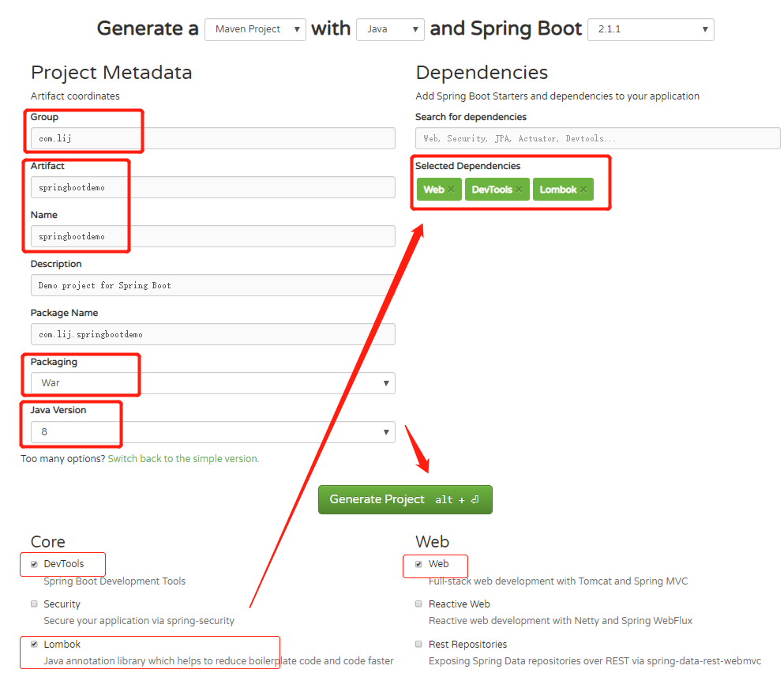Screen dimensions: 784x677
Task: Click the Search for dependencies field
Action: [598, 138]
